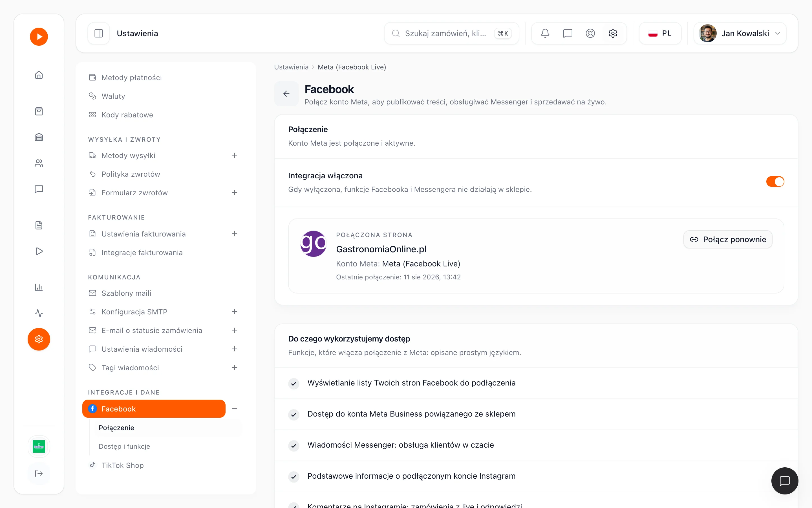The width and height of the screenshot is (812, 508).
Task: Open the customers people icon
Action: [39, 163]
